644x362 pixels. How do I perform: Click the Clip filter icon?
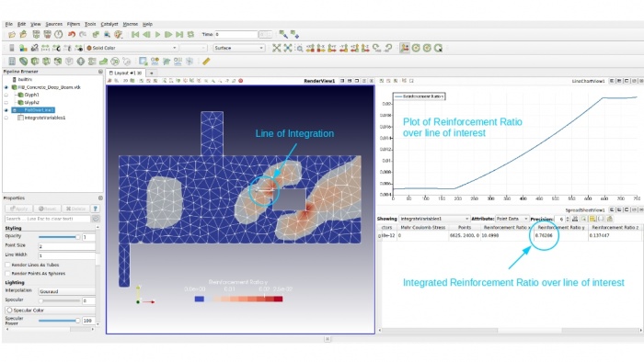35,61
